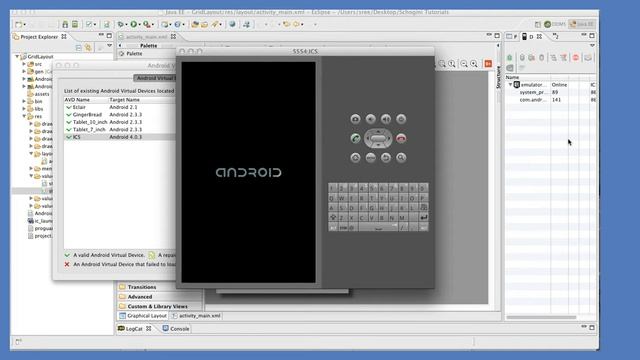Open the LogCat tab
This screenshot has width=640, height=360.
click(x=135, y=329)
